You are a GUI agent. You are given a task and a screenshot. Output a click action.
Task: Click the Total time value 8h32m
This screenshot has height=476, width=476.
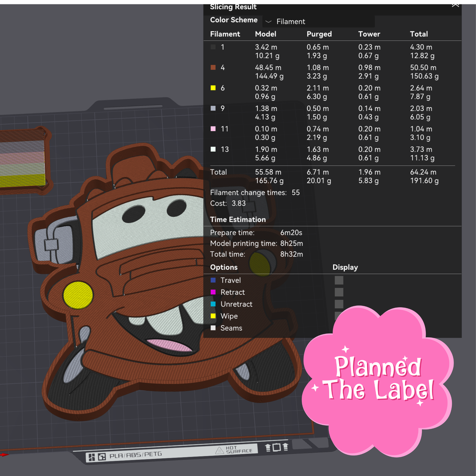pyautogui.click(x=292, y=254)
